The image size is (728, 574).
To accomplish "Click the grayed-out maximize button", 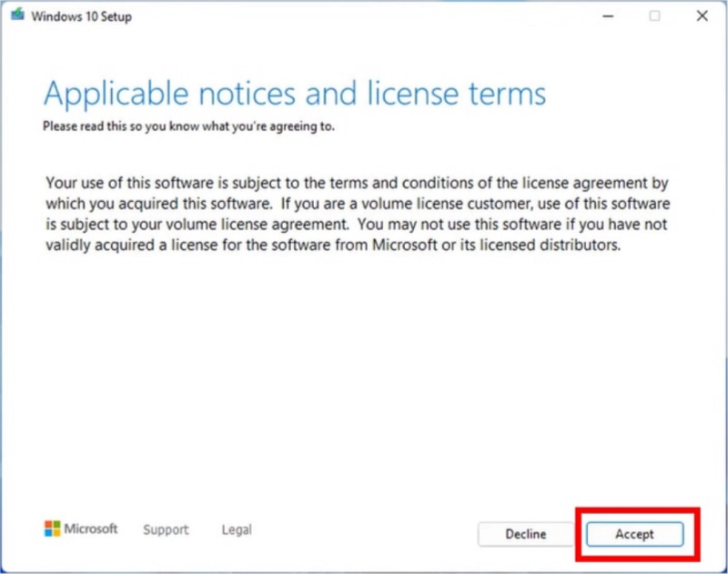I will click(654, 16).
